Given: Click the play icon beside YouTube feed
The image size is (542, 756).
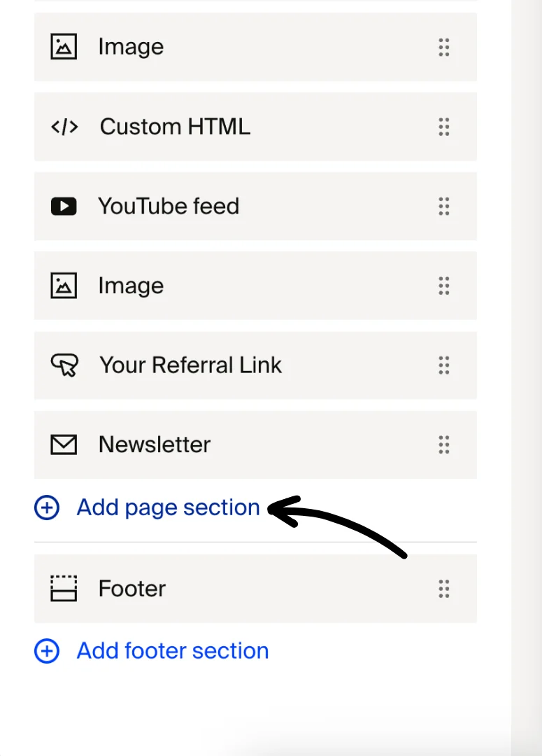Looking at the screenshot, I should coord(64,206).
